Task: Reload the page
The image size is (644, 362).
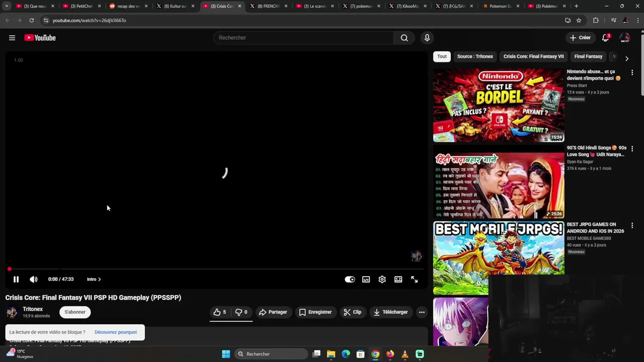Action: [31, 21]
